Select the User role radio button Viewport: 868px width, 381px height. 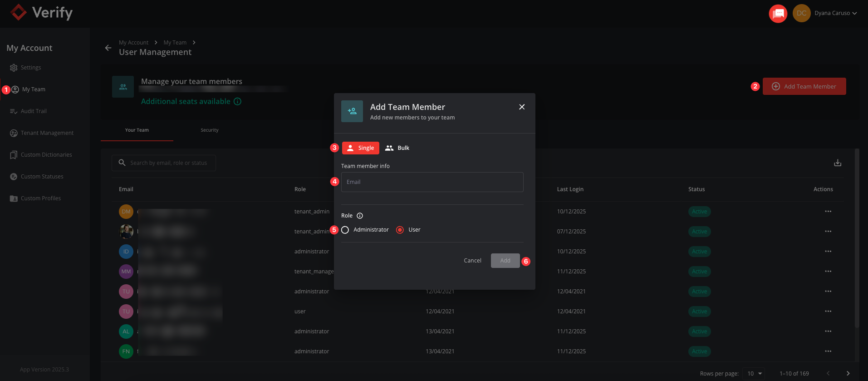tap(400, 230)
